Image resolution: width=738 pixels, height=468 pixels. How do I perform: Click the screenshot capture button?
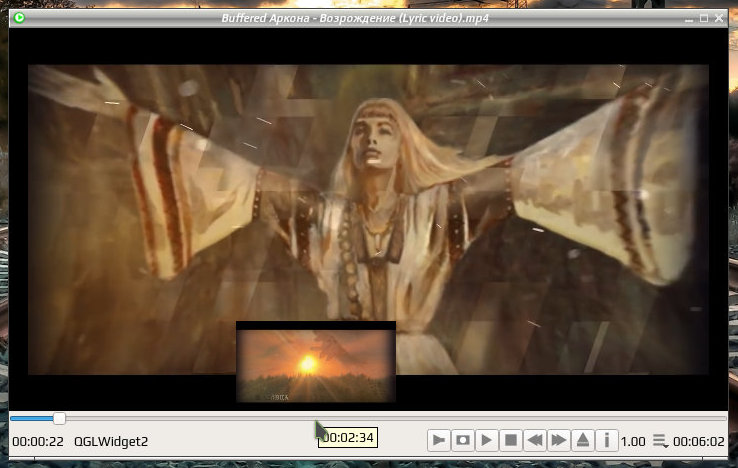[462, 441]
